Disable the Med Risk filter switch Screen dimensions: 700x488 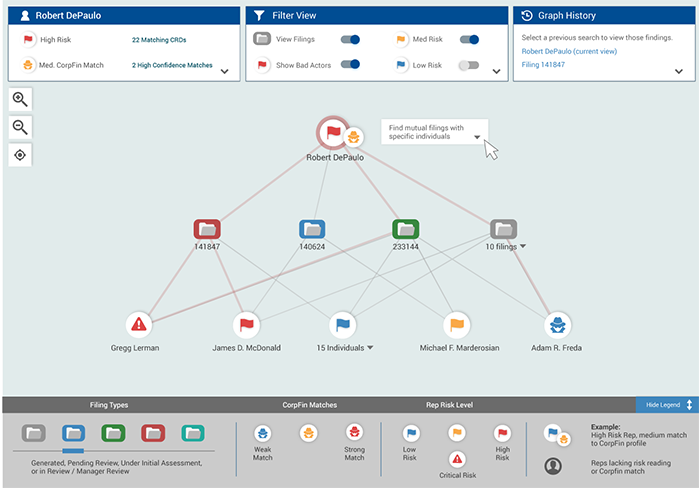pos(468,40)
